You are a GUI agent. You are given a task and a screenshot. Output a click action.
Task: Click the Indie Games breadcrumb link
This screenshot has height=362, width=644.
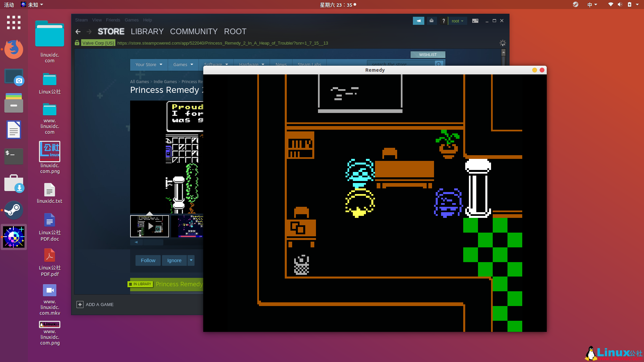click(165, 81)
